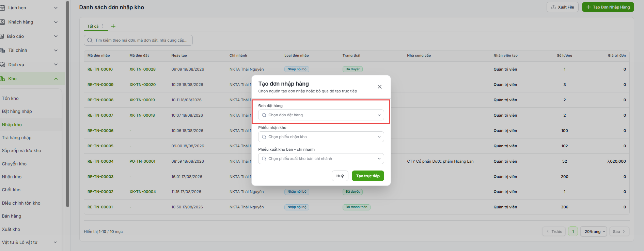Image resolution: width=644 pixels, height=251 pixels.
Task: Open the Tất cả tab options icon
Action: click(x=103, y=26)
